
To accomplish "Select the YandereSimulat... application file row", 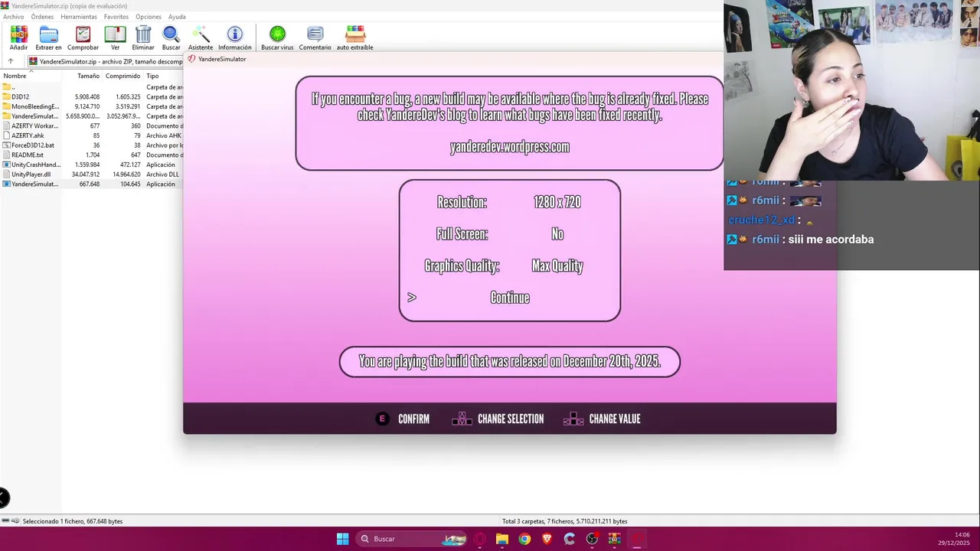I will click(92, 184).
